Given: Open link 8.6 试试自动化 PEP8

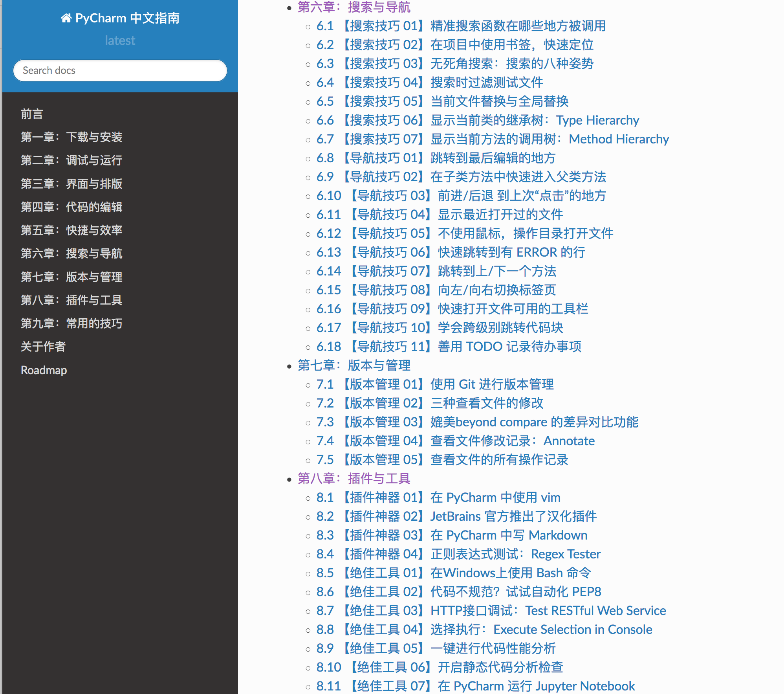Looking at the screenshot, I should [x=459, y=592].
